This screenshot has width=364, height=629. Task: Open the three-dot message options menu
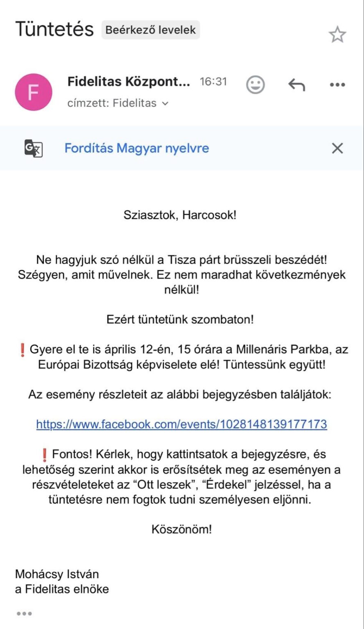point(337,85)
